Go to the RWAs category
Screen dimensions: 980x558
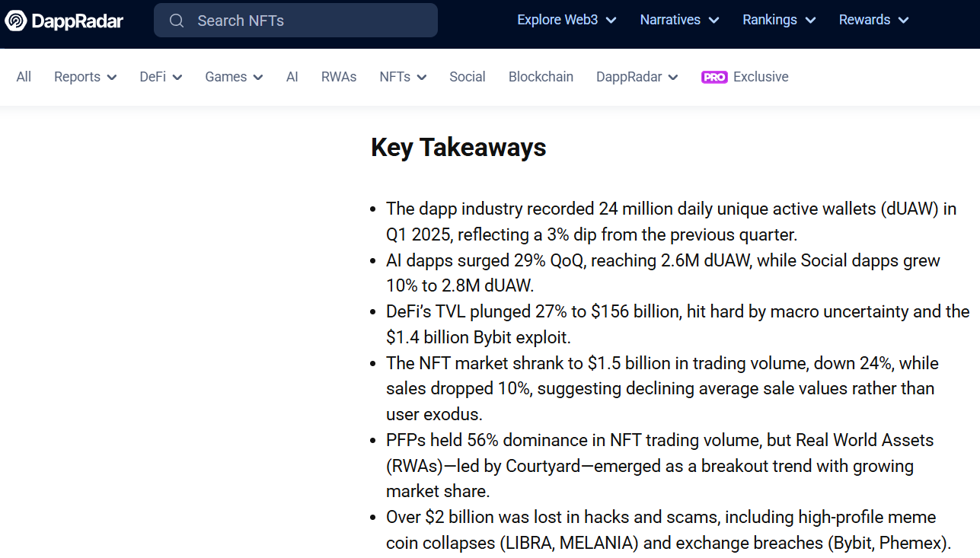[339, 77]
